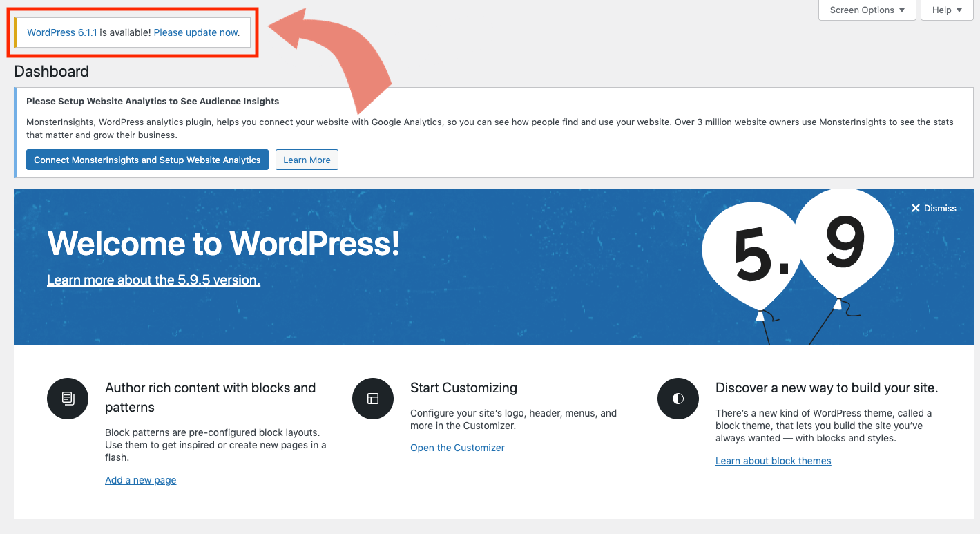Click 'Add a new page'
Image resolution: width=980 pixels, height=534 pixels.
click(140, 479)
